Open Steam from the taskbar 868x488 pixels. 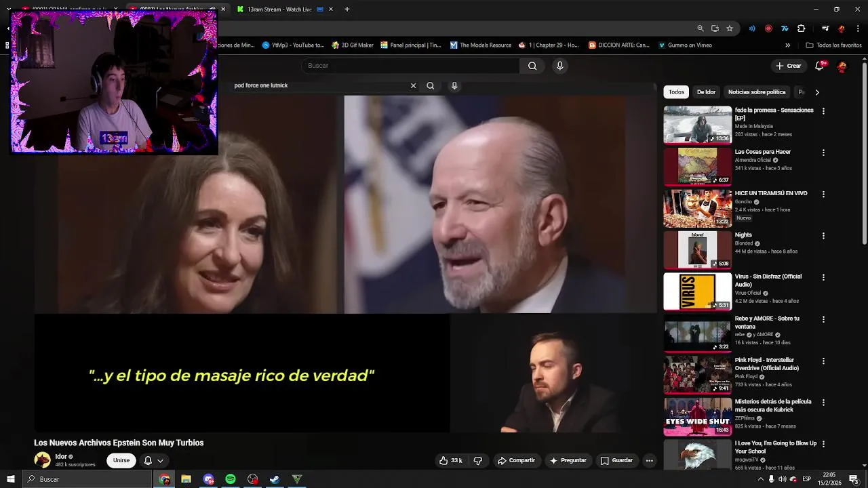(x=275, y=479)
